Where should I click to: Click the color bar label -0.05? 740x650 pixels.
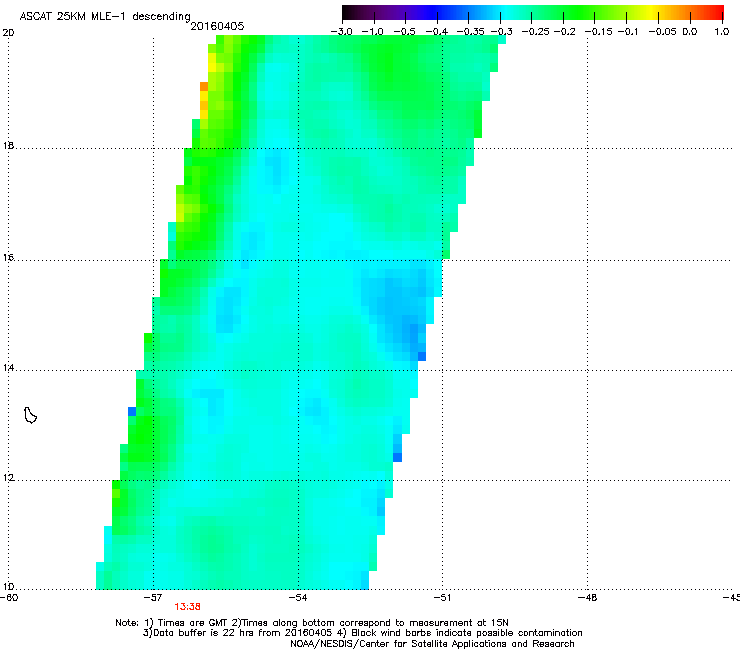tap(662, 32)
